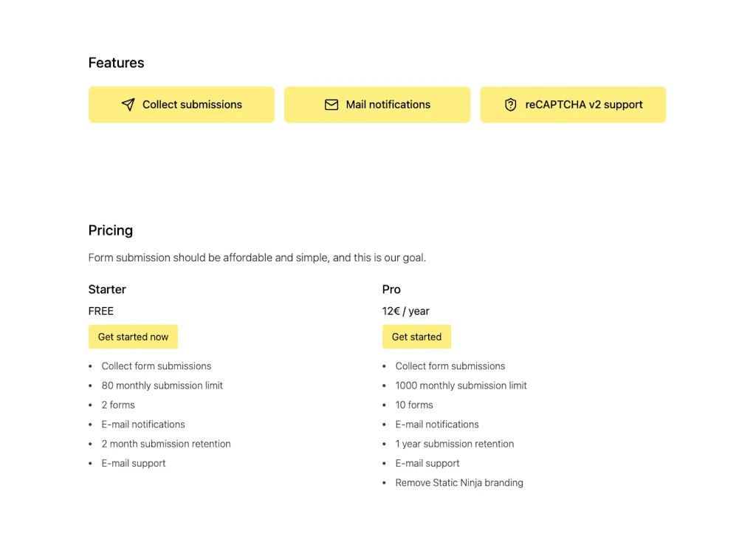Click the Remove Static Ninja branding item
Image resolution: width=756 pixels, height=559 pixels.
pyautogui.click(x=459, y=483)
